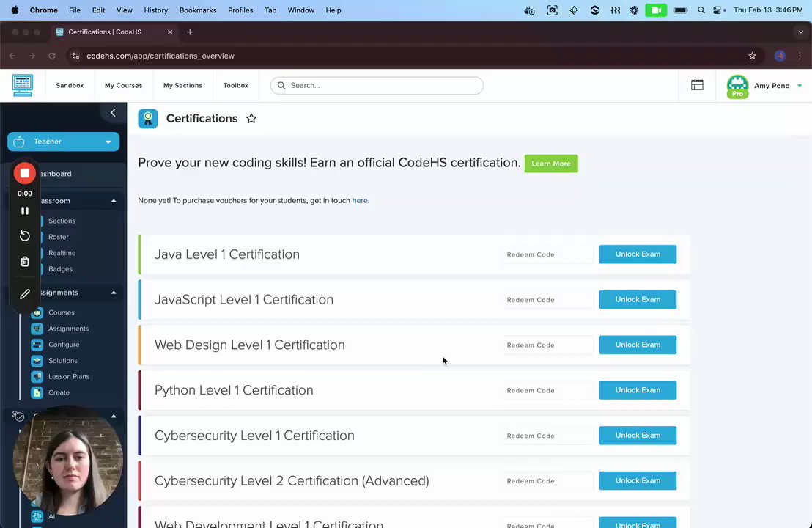Restart the recording with the circular arrow icon

point(25,235)
